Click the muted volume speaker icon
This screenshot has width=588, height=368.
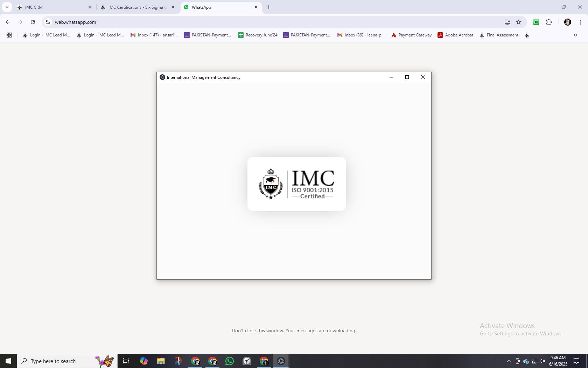pos(543,361)
